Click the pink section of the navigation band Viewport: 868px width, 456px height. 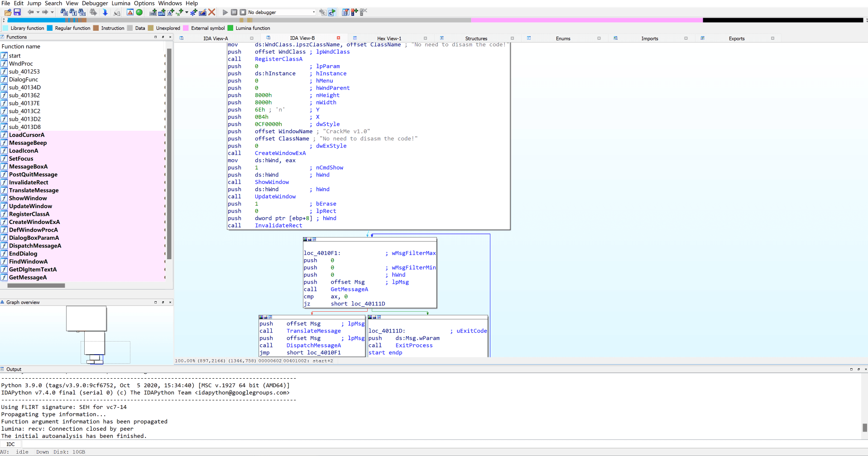[586, 20]
